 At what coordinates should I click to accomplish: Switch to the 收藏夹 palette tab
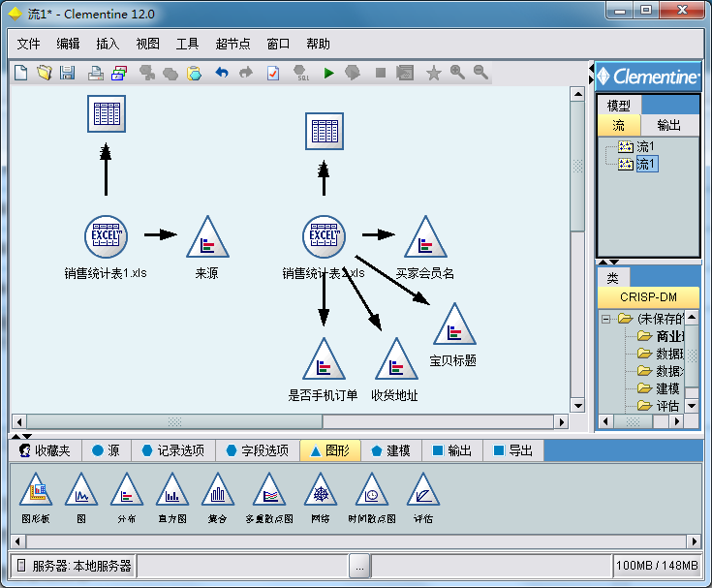tap(45, 450)
